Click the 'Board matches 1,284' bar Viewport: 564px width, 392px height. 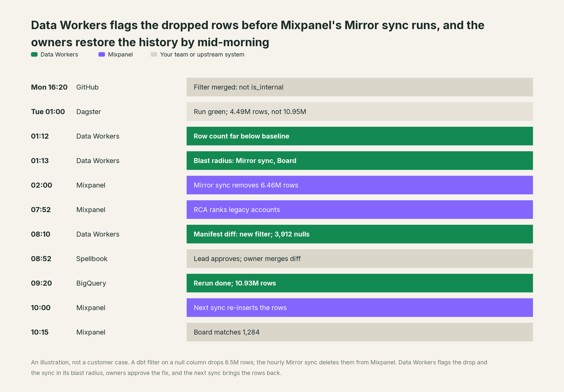[360, 332]
